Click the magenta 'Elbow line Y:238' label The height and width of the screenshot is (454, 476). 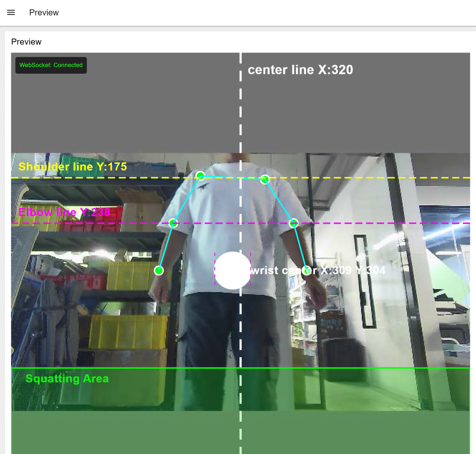(x=64, y=212)
